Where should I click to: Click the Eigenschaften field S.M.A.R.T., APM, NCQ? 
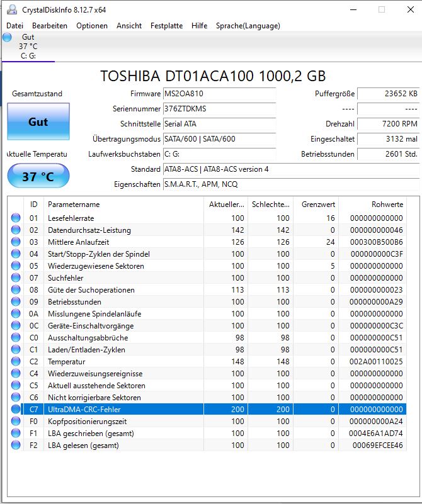pyautogui.click(x=292, y=184)
